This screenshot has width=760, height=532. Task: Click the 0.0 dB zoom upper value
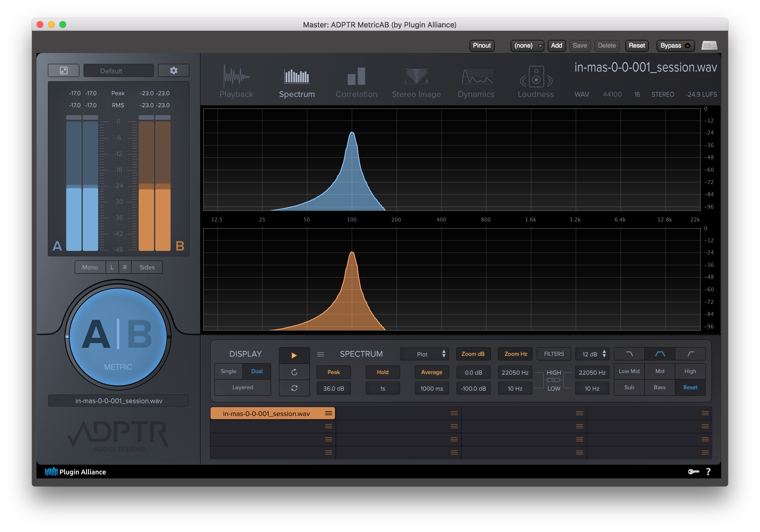pos(473,373)
